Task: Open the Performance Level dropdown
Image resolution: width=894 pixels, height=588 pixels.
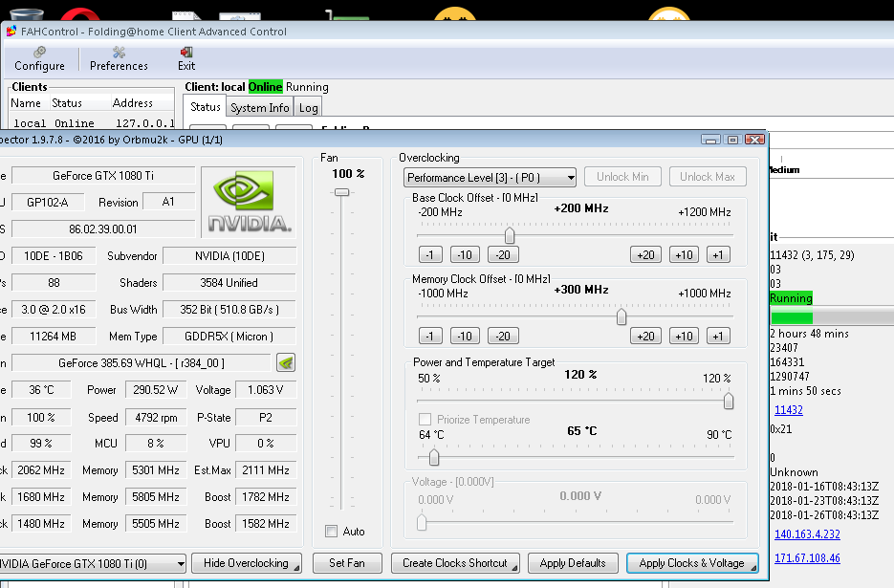Action: [x=490, y=178]
